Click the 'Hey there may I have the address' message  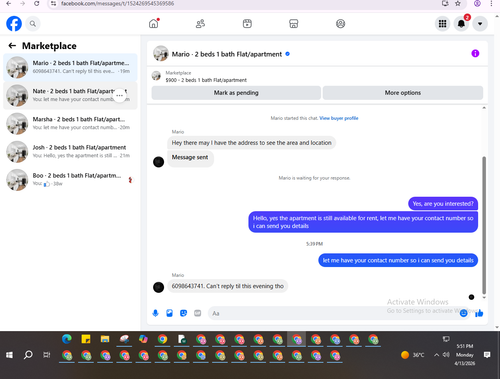tap(252, 143)
